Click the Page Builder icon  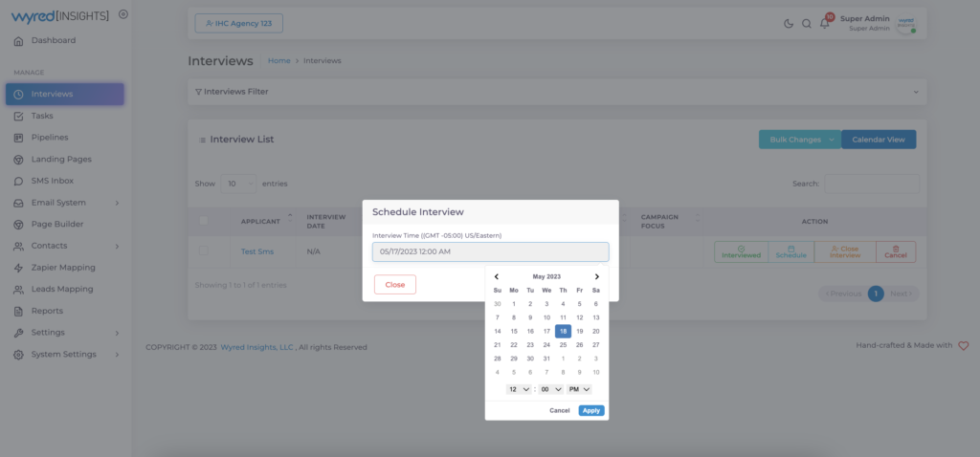pos(18,224)
